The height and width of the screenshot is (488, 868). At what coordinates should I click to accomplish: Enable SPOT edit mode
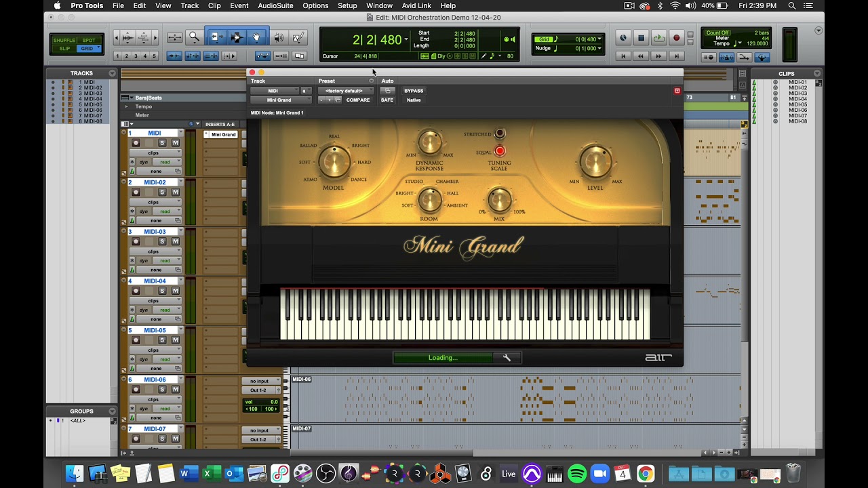89,40
